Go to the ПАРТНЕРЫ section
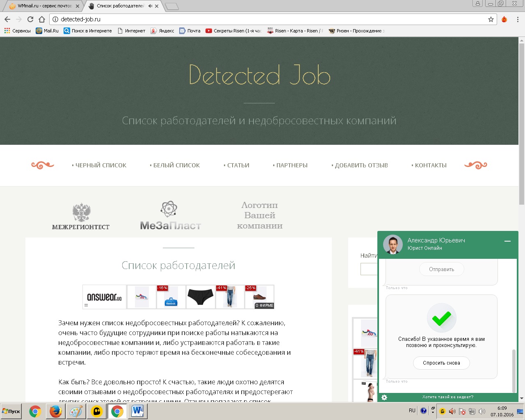This screenshot has width=525, height=420. 290,165
